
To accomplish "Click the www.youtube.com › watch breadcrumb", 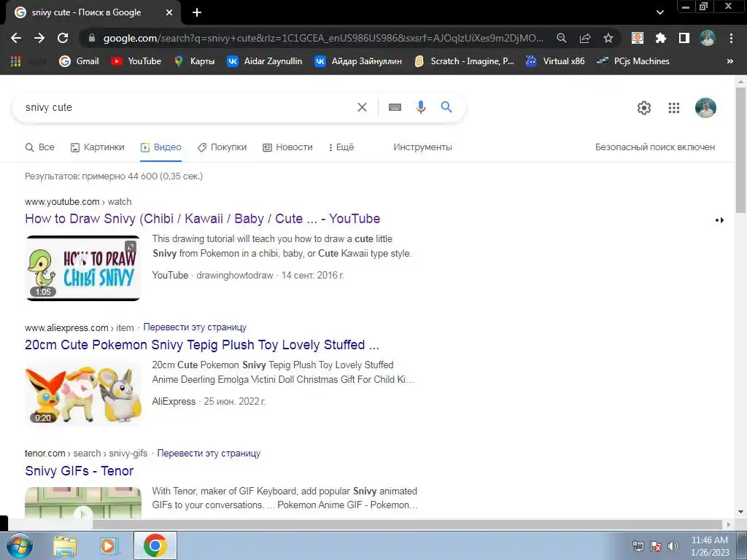I will point(78,202).
